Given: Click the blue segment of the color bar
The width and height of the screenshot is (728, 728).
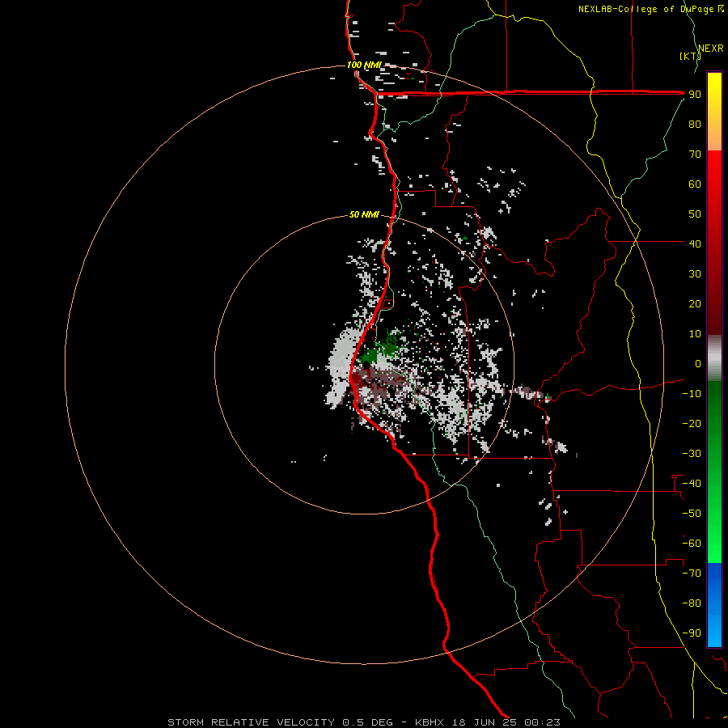Looking at the screenshot, I should pyautogui.click(x=714, y=605).
